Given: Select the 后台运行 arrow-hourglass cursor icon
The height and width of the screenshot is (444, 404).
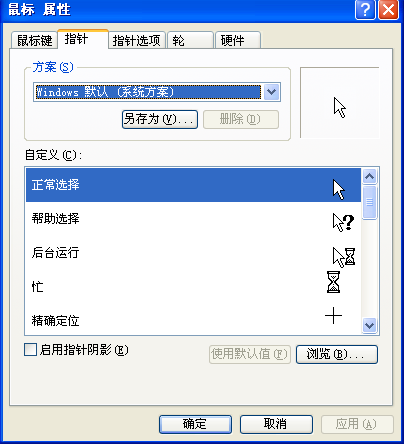Looking at the screenshot, I should [344, 257].
